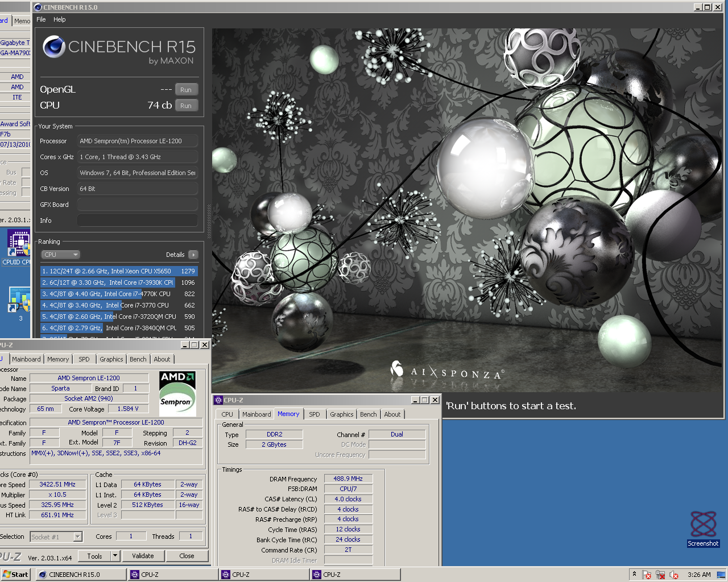
Task: Show hidden tray icons with chevron
Action: click(634, 574)
